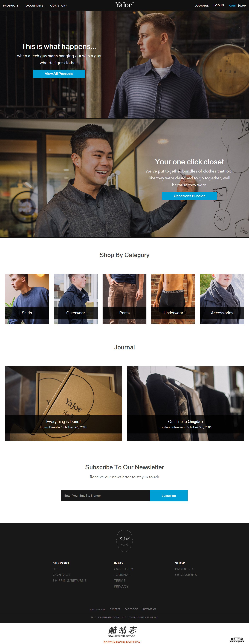Click the Log In link
249x644 pixels.
click(219, 5)
